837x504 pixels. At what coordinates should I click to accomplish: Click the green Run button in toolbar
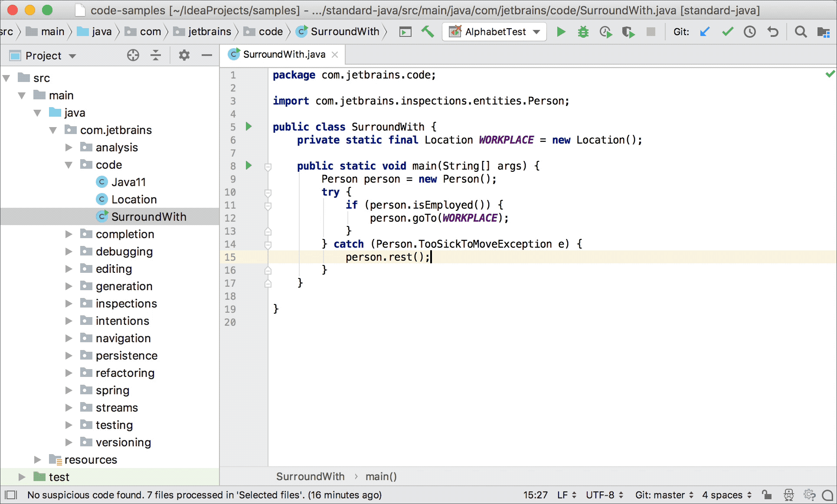click(x=561, y=32)
